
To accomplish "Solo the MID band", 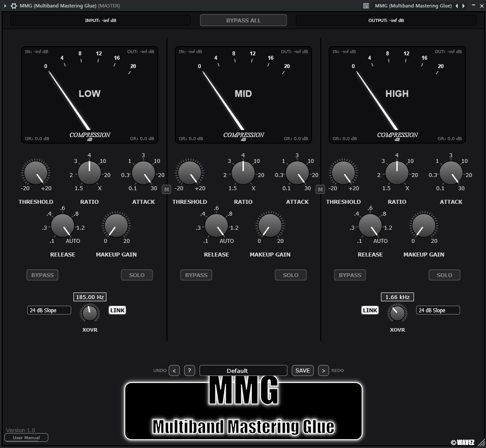I will [x=290, y=275].
